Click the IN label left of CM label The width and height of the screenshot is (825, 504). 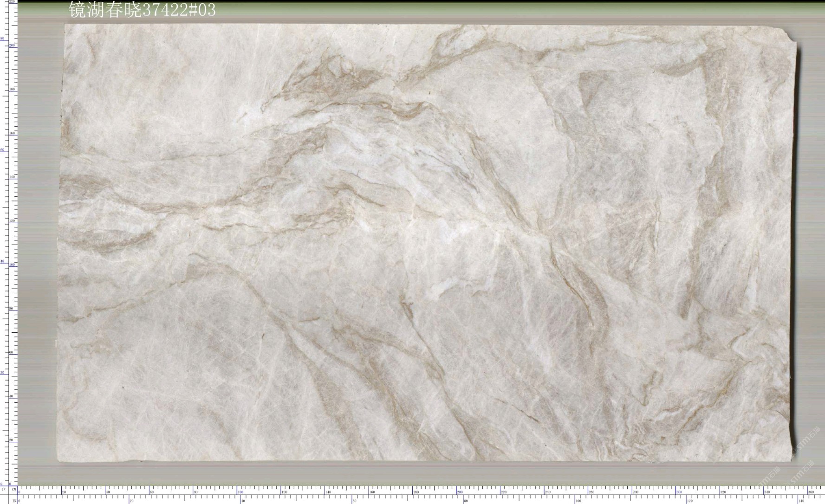click(4, 489)
